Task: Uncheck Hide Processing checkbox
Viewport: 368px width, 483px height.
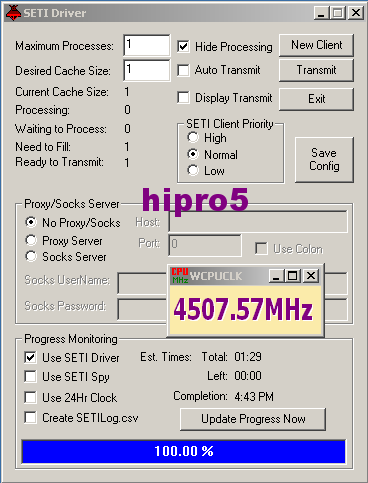Action: (x=183, y=46)
